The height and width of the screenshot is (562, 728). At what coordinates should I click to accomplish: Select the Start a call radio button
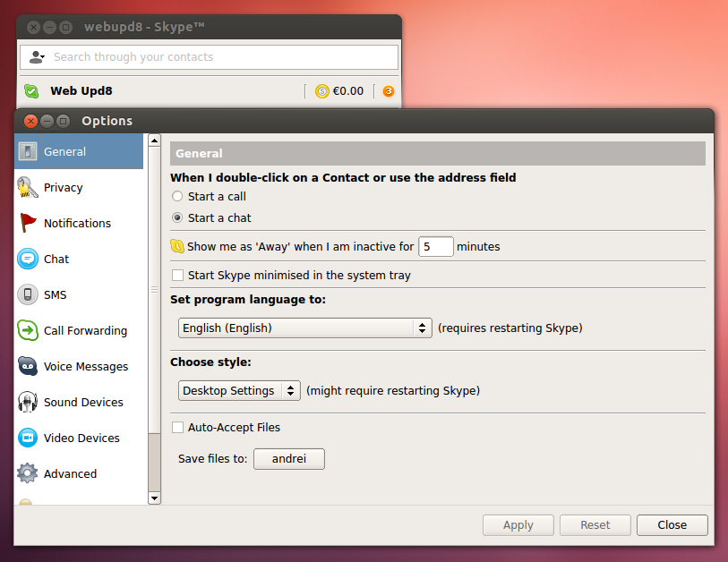pyautogui.click(x=177, y=196)
